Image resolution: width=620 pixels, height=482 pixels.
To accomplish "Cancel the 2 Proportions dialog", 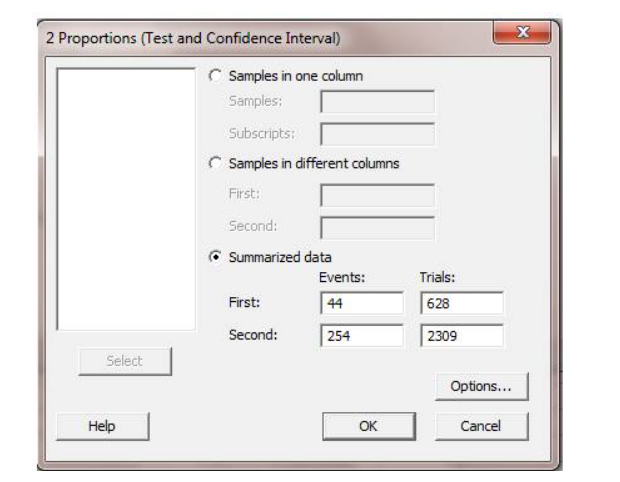I will click(x=481, y=426).
